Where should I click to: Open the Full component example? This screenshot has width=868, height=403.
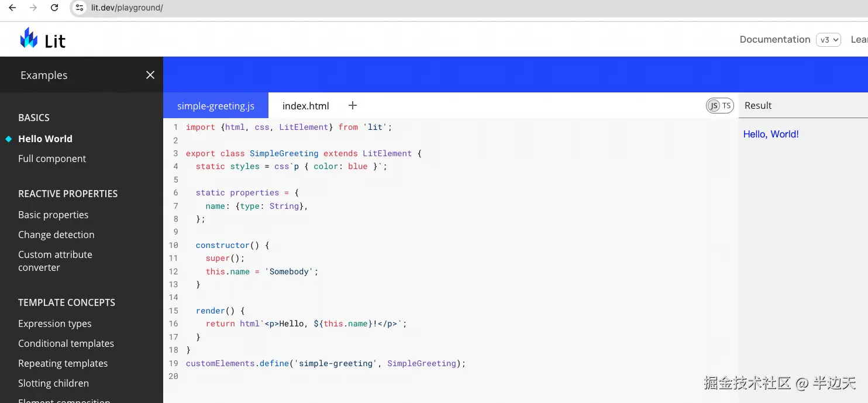tap(52, 159)
